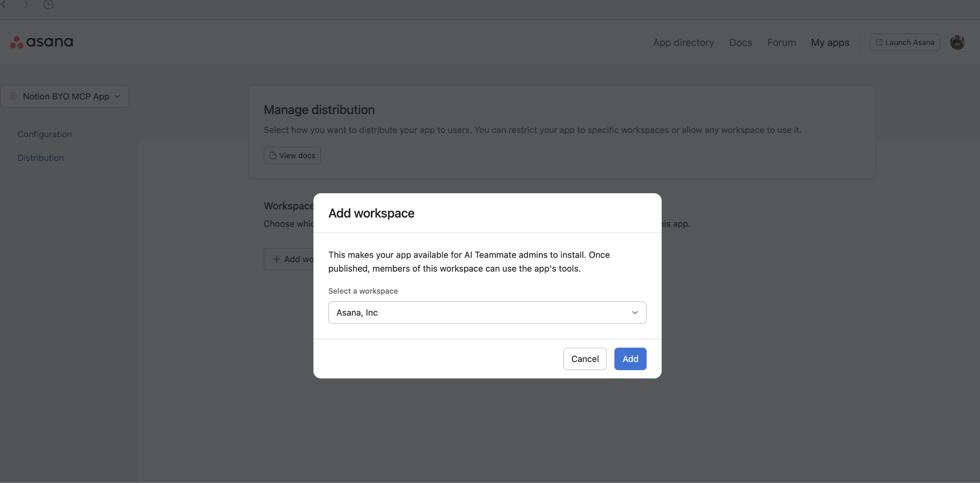The width and height of the screenshot is (980, 483).
Task: Click the external-link icon in Launch Asana
Action: (879, 42)
